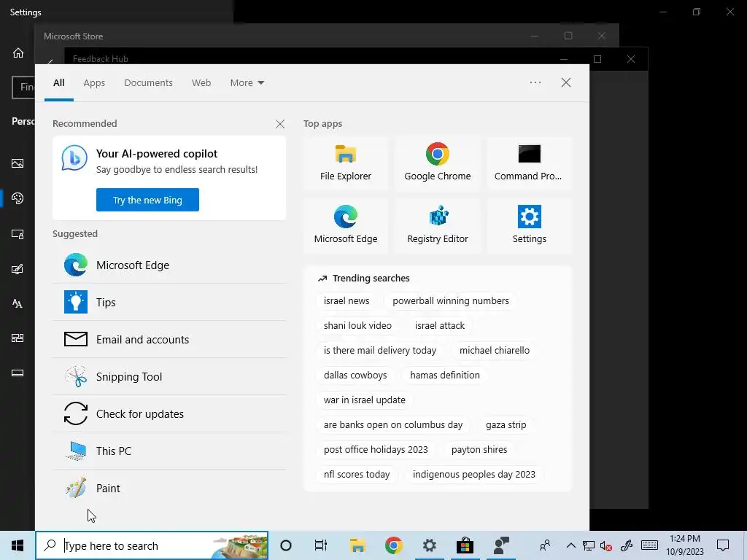Viewport: 747px width, 560px height.
Task: Switch to Settings gear on taskbar
Action: (429, 545)
